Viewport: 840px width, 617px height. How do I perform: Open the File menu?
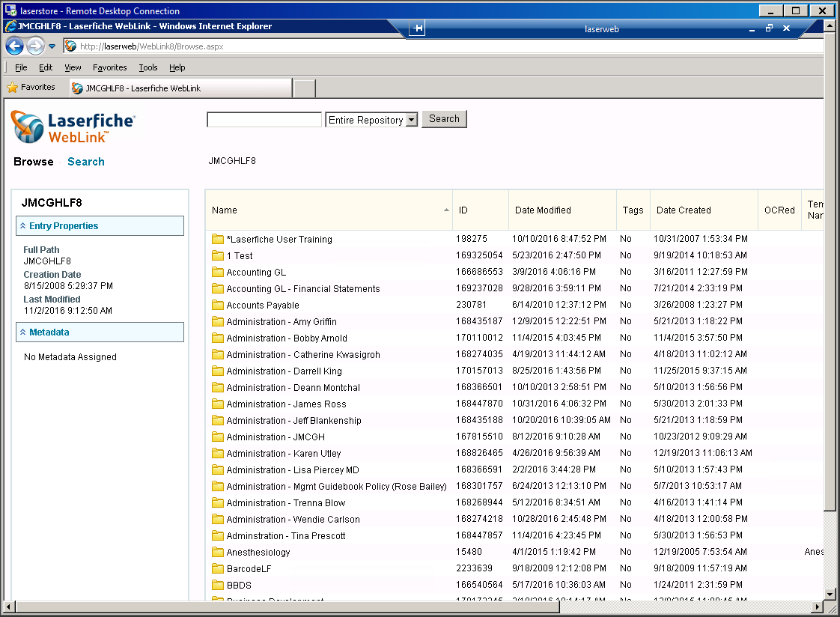(x=21, y=67)
